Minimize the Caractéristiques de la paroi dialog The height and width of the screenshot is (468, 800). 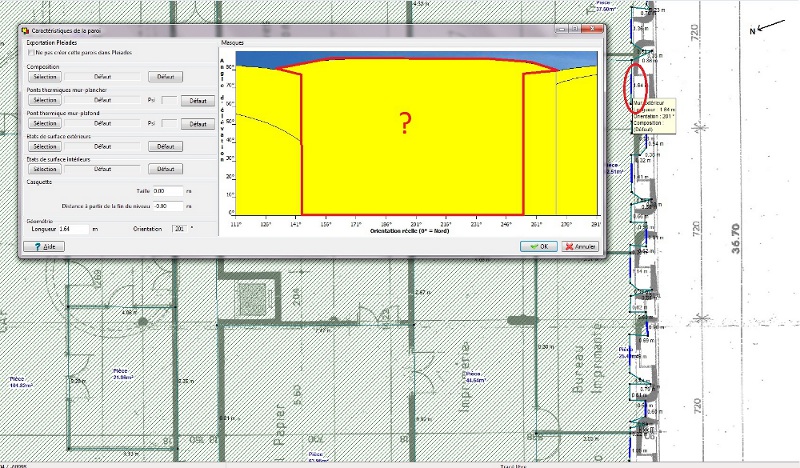point(561,30)
